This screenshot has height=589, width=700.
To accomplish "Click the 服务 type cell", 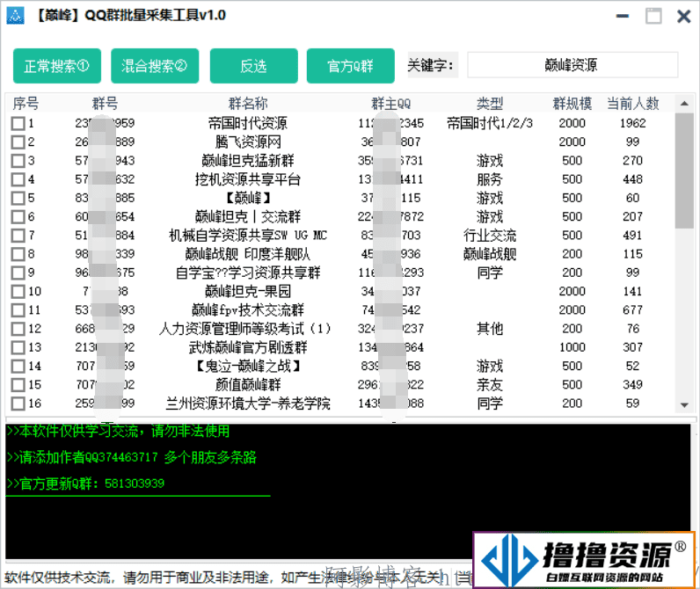I will (x=490, y=179).
